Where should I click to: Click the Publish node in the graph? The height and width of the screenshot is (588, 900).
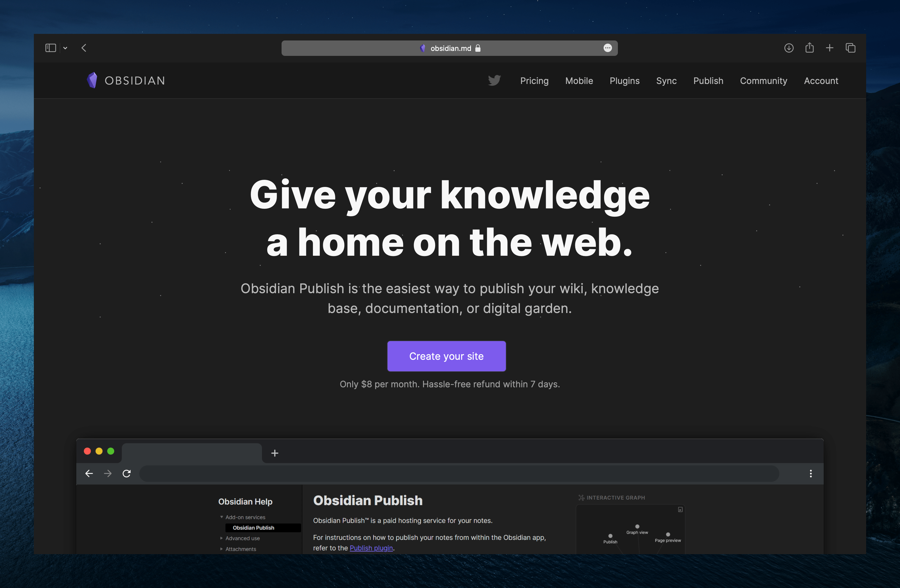click(610, 535)
